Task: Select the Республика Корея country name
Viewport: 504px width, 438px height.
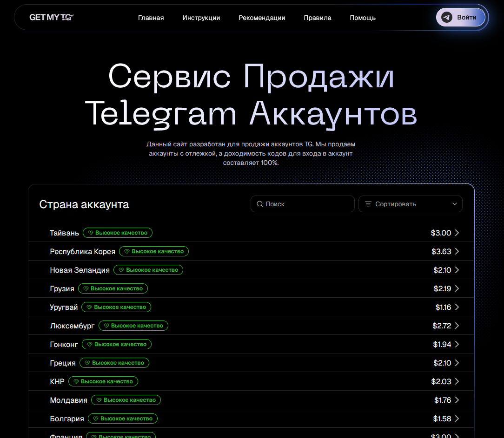Action: 83,251
